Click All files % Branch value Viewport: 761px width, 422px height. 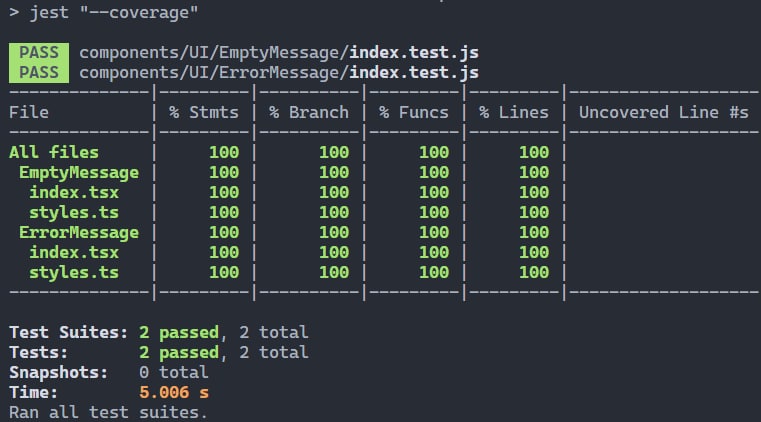tap(334, 152)
